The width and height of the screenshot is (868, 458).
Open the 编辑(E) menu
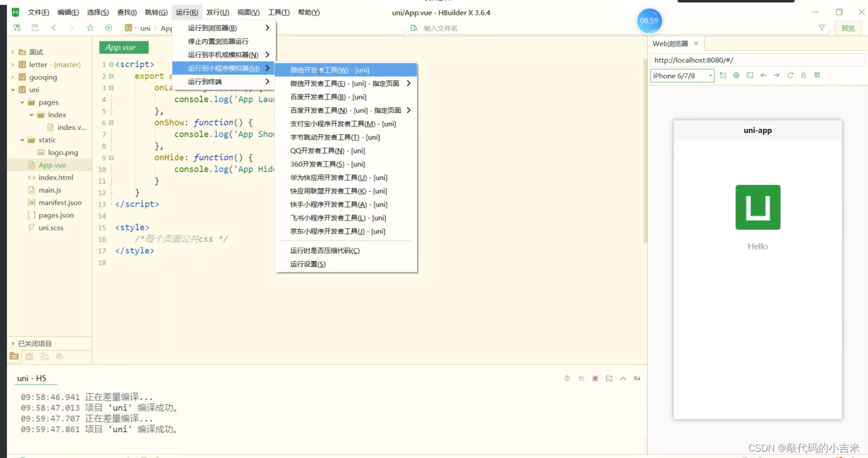click(68, 12)
